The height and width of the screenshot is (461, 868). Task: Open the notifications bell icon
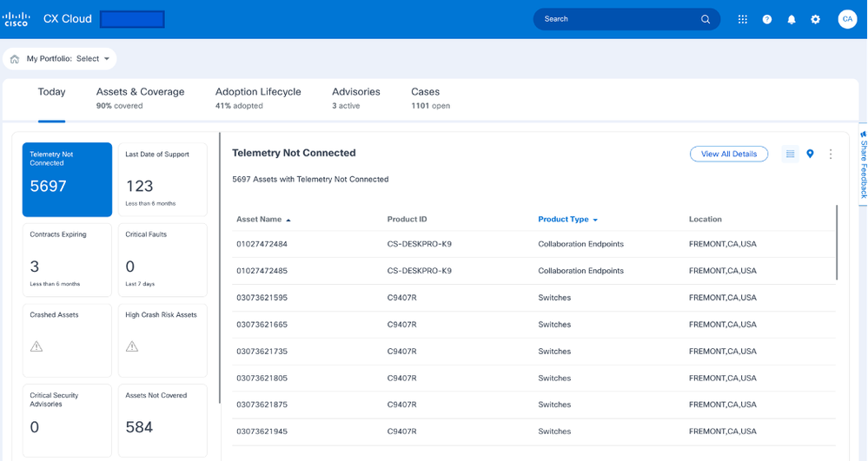(791, 19)
